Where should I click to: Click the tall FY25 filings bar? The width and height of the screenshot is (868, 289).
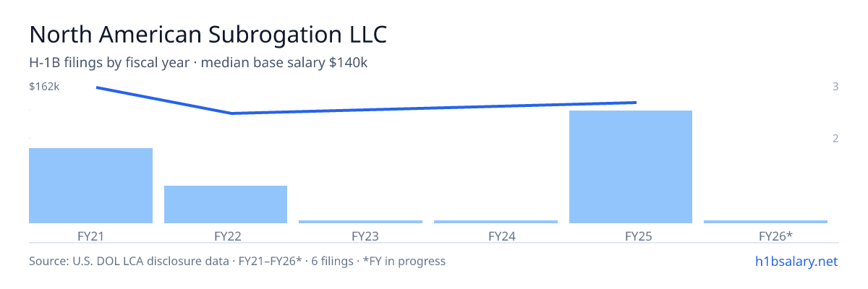click(631, 167)
